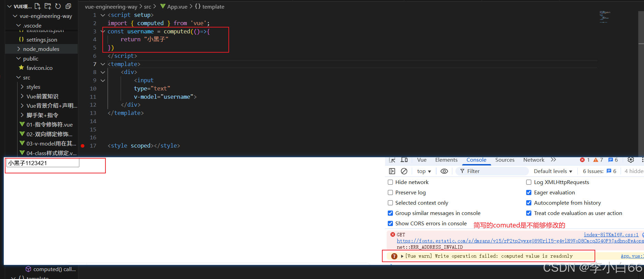Click the breakpoint dot on line 17

click(82, 146)
